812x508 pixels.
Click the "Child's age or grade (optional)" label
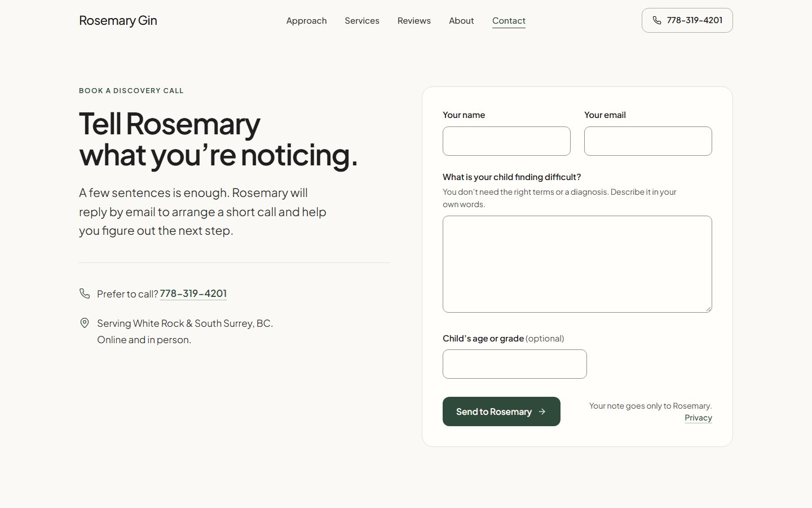[503, 339]
